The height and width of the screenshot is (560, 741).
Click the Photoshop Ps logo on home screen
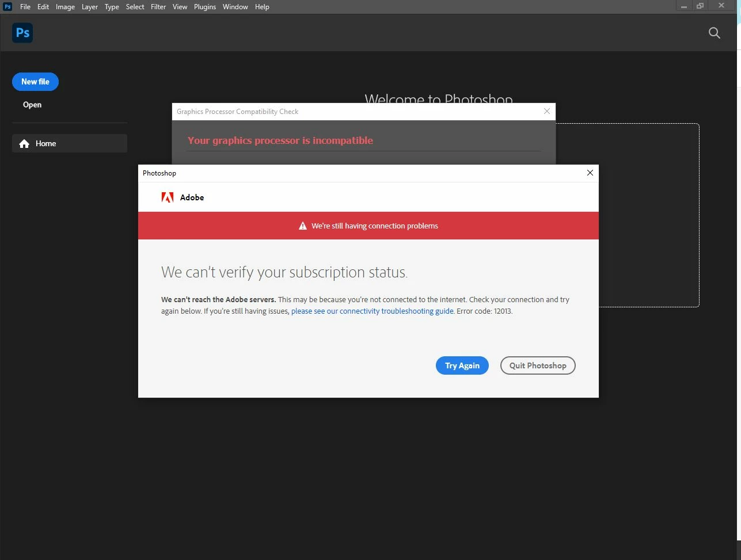tap(22, 33)
